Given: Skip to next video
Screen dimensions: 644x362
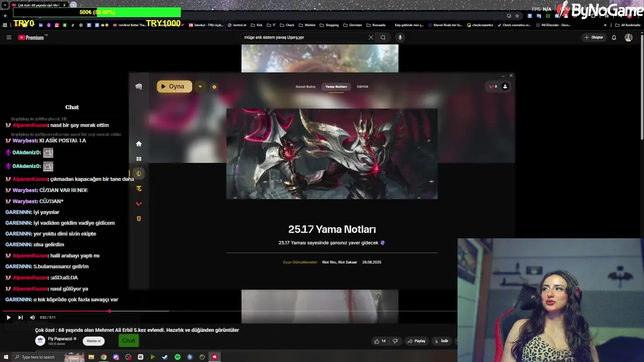Looking at the screenshot, I should pyautogui.click(x=20, y=317).
